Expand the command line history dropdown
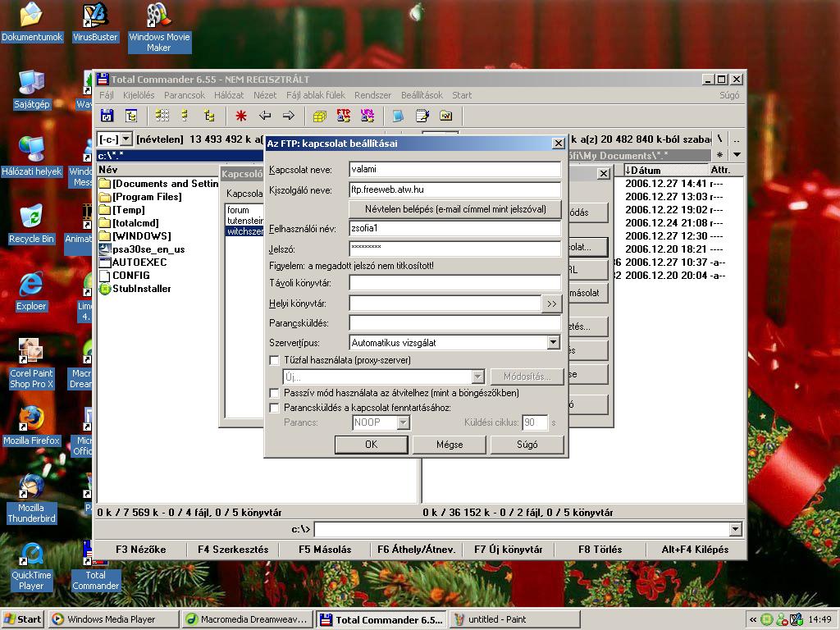Screen dimensions: 840x630 pos(735,530)
